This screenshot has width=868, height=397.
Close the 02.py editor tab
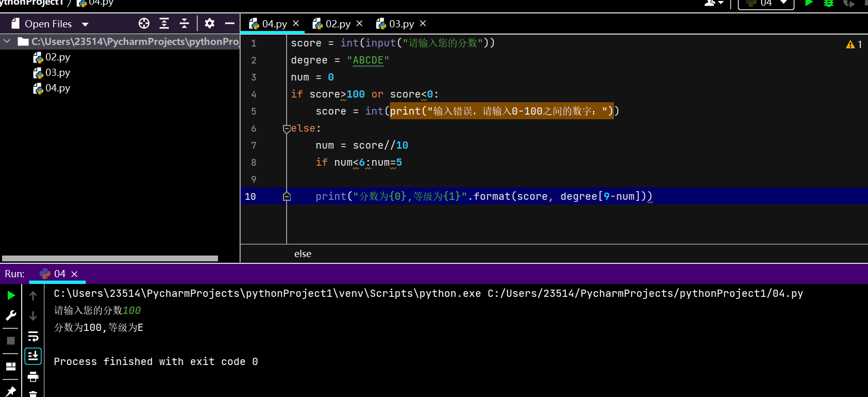(359, 23)
